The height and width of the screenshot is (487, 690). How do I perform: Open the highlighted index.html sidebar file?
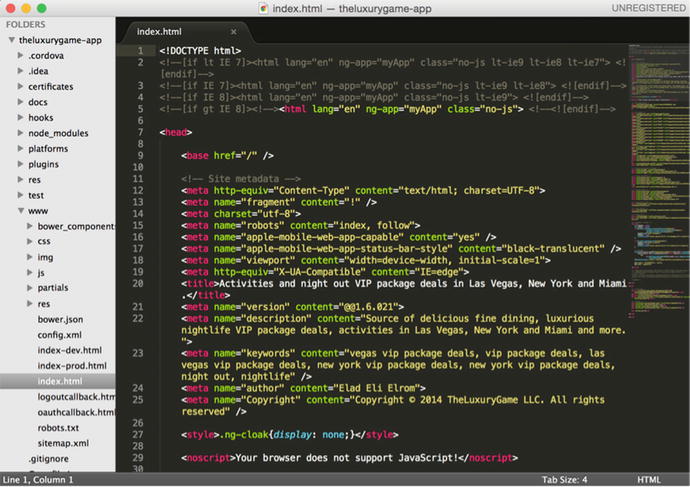58,381
